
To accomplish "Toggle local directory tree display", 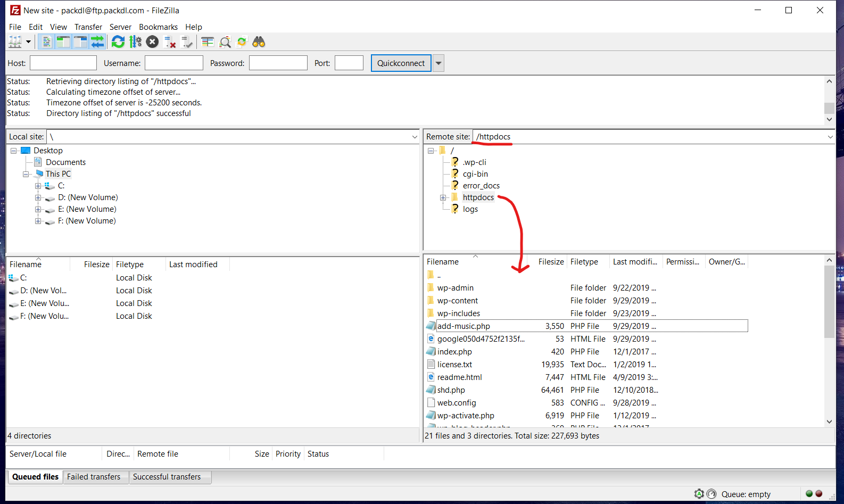I will point(63,42).
